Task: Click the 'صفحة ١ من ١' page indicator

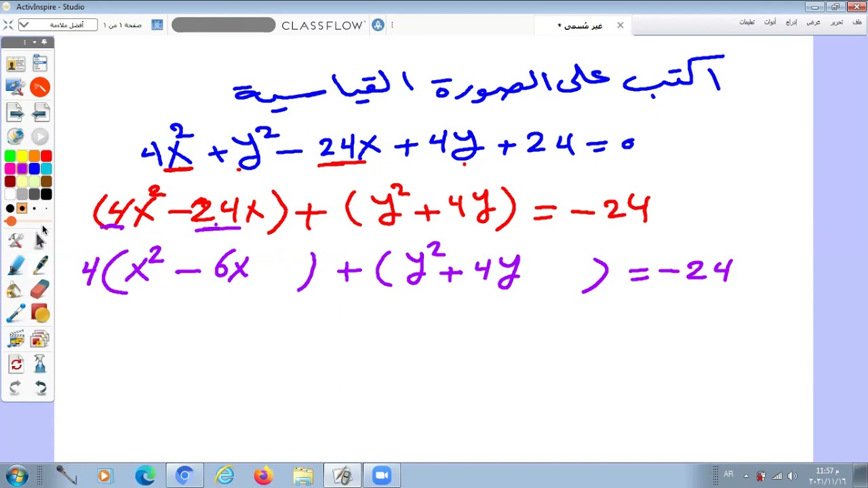Action: [122, 25]
